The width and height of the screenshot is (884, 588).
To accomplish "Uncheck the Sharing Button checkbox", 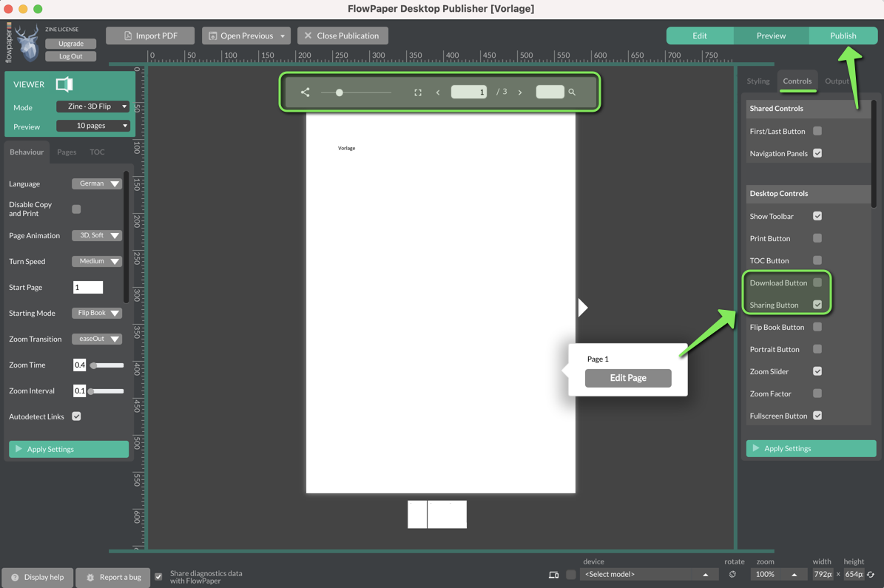I will [x=817, y=305].
